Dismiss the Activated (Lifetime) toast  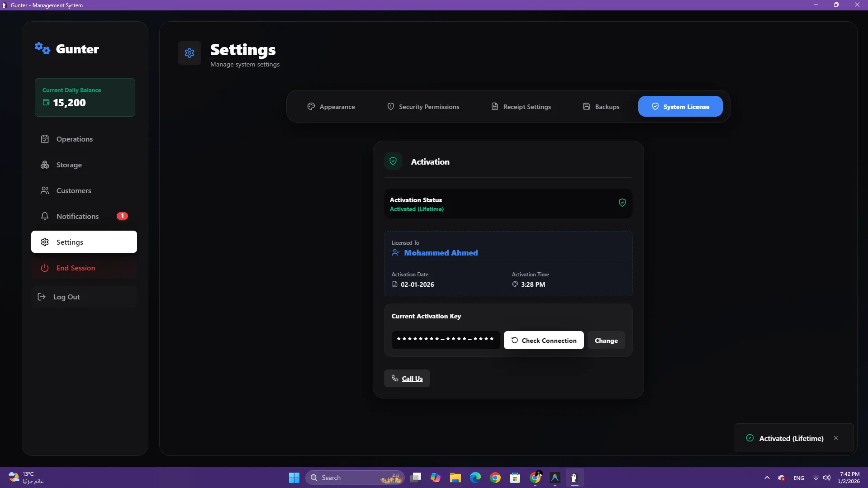click(836, 438)
